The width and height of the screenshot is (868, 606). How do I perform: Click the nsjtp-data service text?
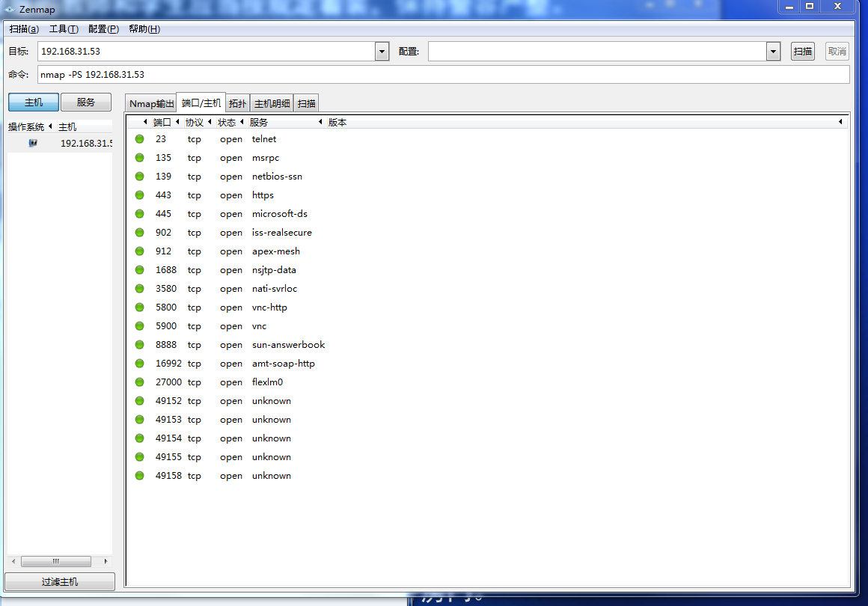(274, 270)
